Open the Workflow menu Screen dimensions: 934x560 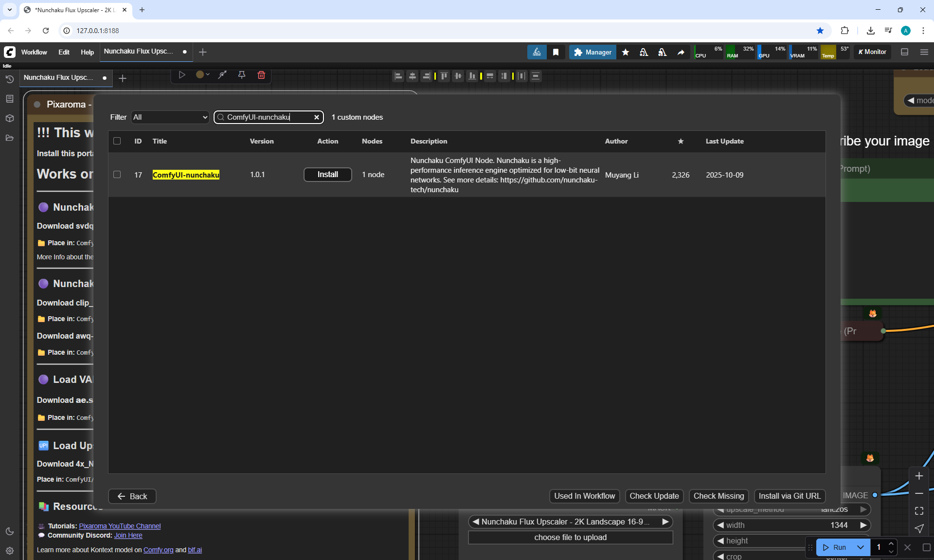(34, 52)
